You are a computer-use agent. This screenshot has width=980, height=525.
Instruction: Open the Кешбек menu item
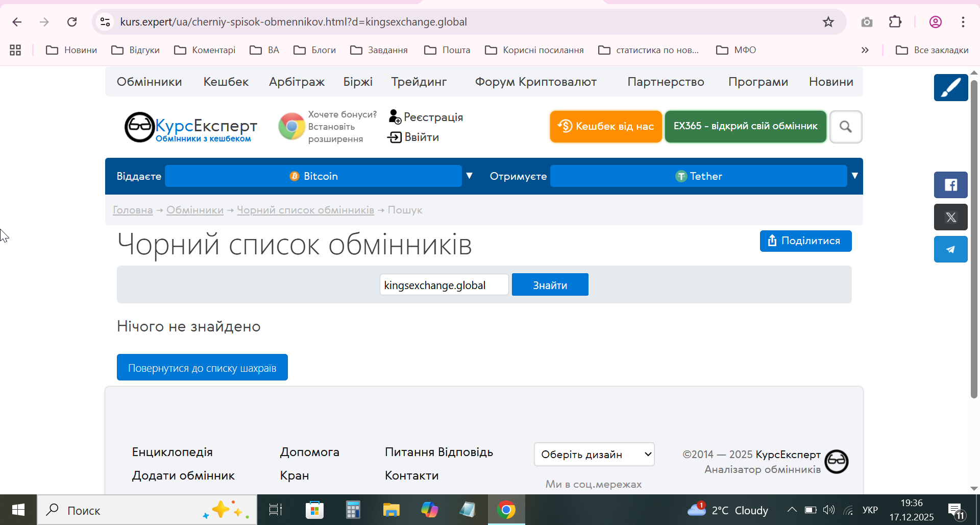pyautogui.click(x=226, y=82)
